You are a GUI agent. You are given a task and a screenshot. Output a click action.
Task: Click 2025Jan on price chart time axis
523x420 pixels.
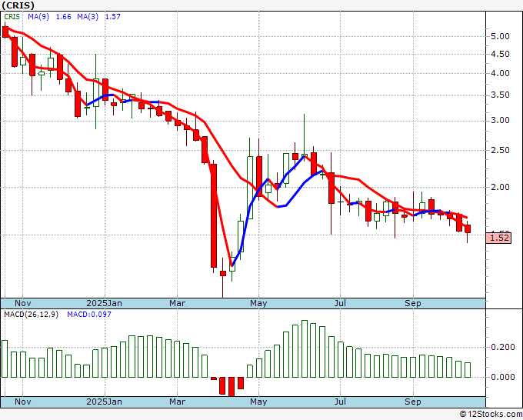tap(104, 303)
